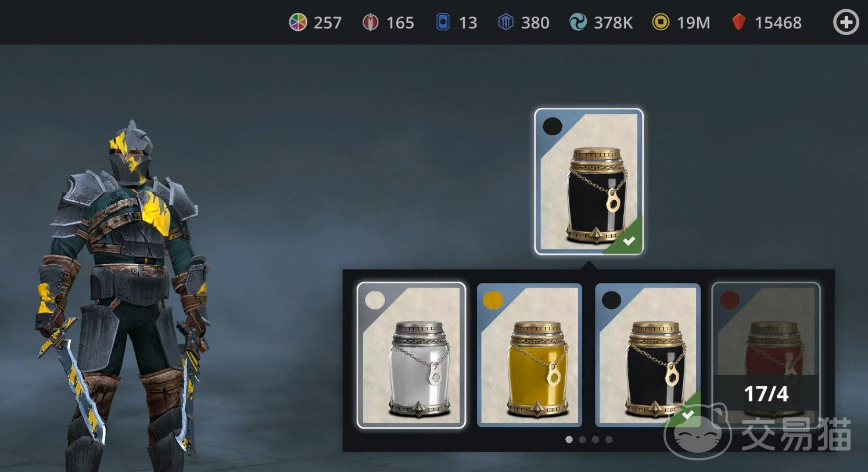Tap the gold coin icon showing 19M

661,22
